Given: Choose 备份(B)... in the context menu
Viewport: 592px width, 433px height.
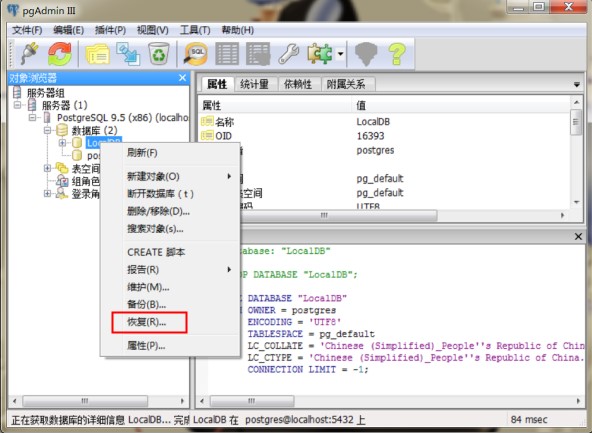Looking at the screenshot, I should (170, 304).
